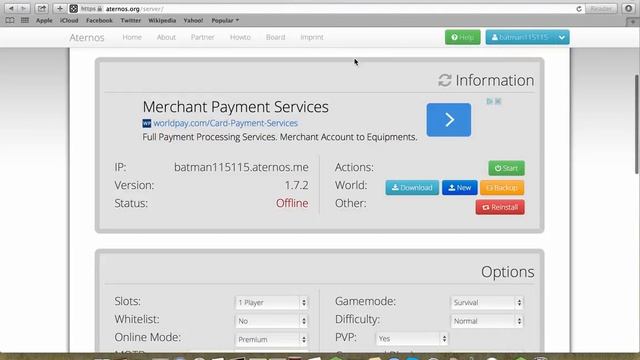Open the Facebook bookmark

coord(99,20)
